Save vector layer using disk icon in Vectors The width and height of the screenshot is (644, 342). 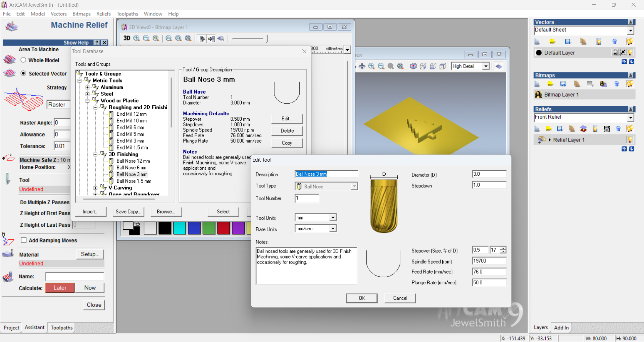(x=567, y=42)
